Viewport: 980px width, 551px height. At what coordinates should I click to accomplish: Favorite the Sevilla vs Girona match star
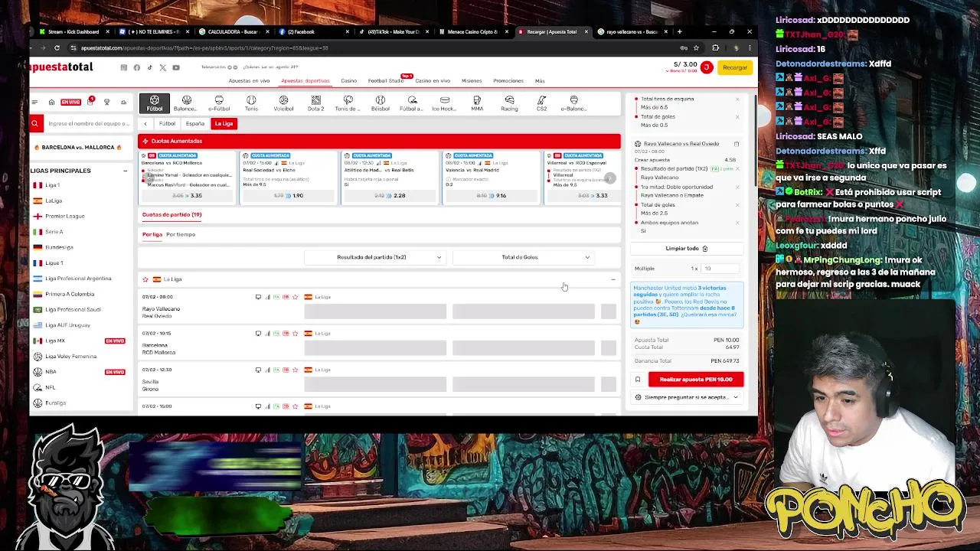coord(295,370)
